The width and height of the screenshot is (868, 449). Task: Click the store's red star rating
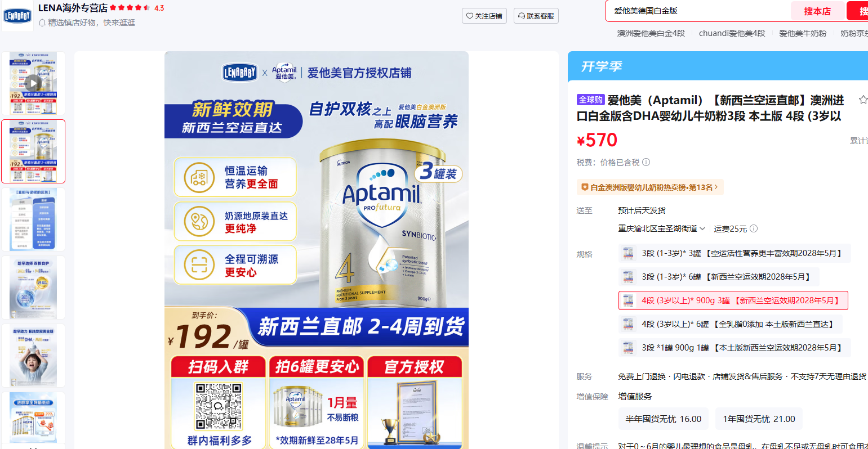coord(130,8)
